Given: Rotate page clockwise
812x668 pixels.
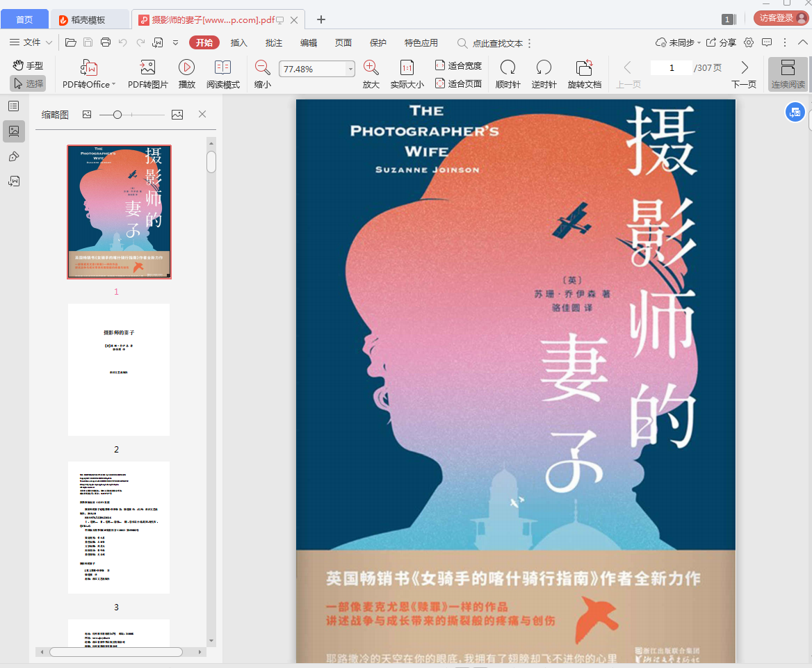Looking at the screenshot, I should pyautogui.click(x=507, y=74).
